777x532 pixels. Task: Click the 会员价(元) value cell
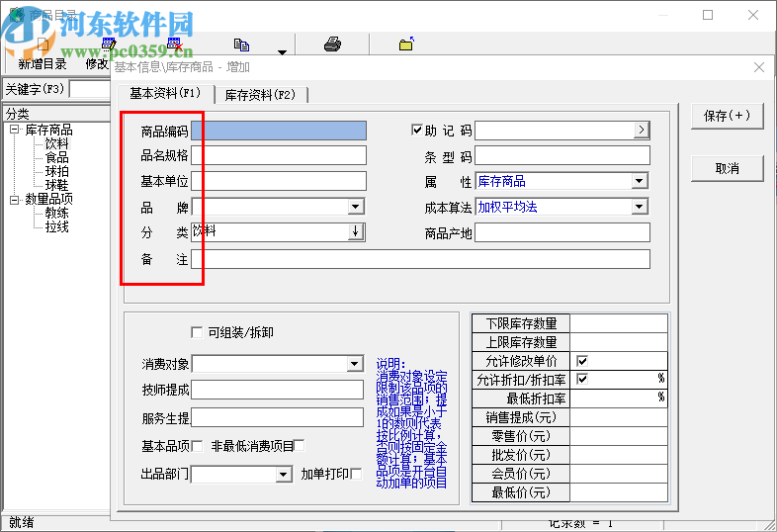(619, 474)
